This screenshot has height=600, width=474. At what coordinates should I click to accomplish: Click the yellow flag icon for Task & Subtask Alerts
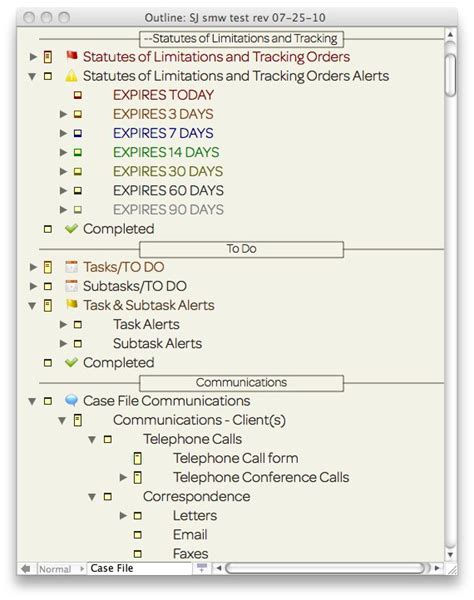72,305
